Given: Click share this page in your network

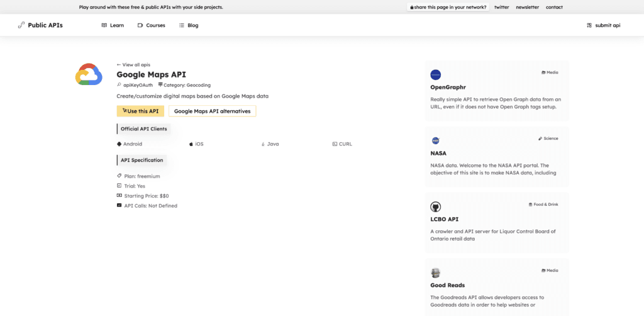Looking at the screenshot, I should [x=448, y=7].
